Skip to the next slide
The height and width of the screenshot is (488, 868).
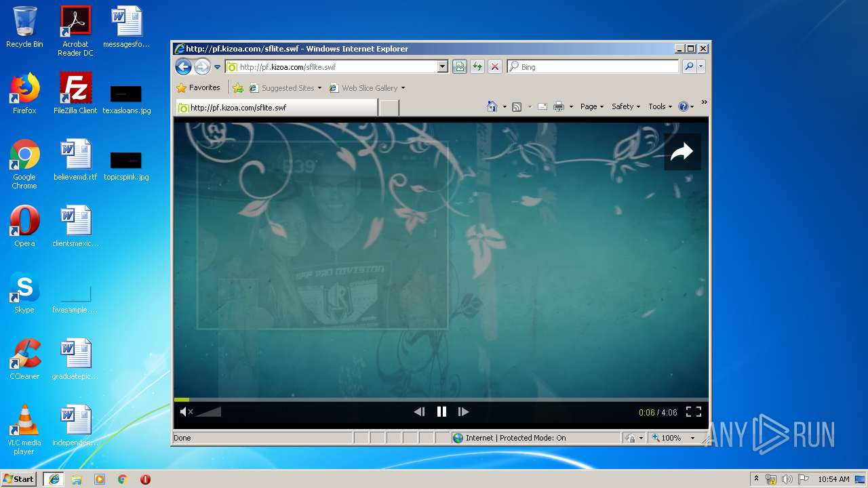click(464, 411)
